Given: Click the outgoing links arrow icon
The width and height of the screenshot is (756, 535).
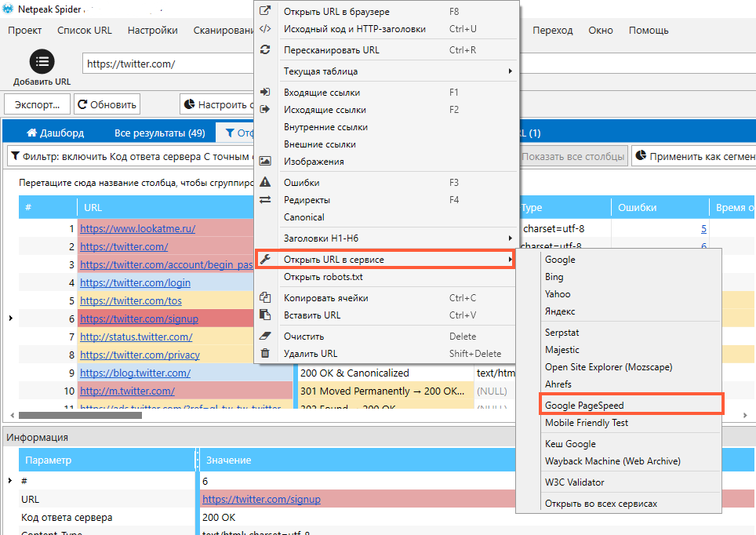Looking at the screenshot, I should click(265, 109).
